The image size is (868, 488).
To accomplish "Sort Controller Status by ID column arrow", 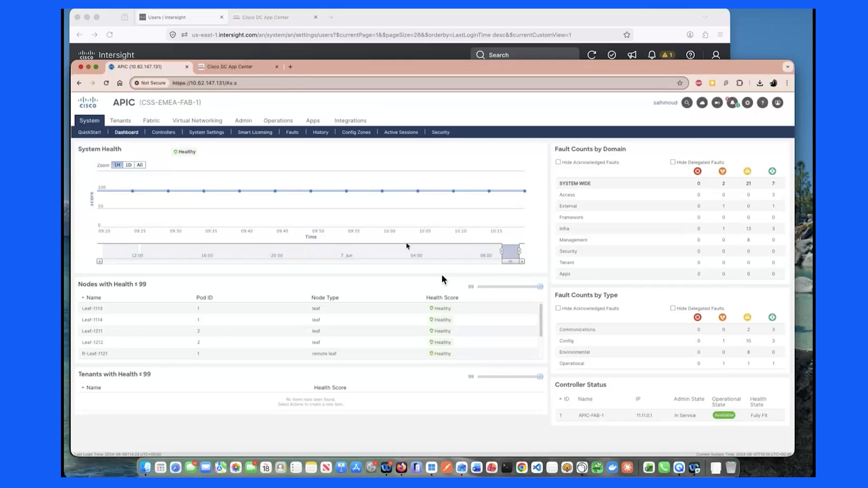I will pyautogui.click(x=561, y=399).
